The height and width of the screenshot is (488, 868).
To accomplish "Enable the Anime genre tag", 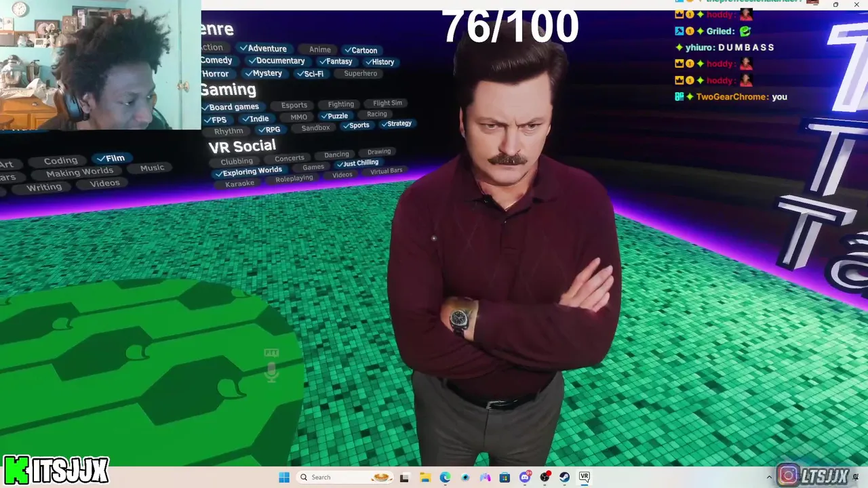I will point(320,49).
